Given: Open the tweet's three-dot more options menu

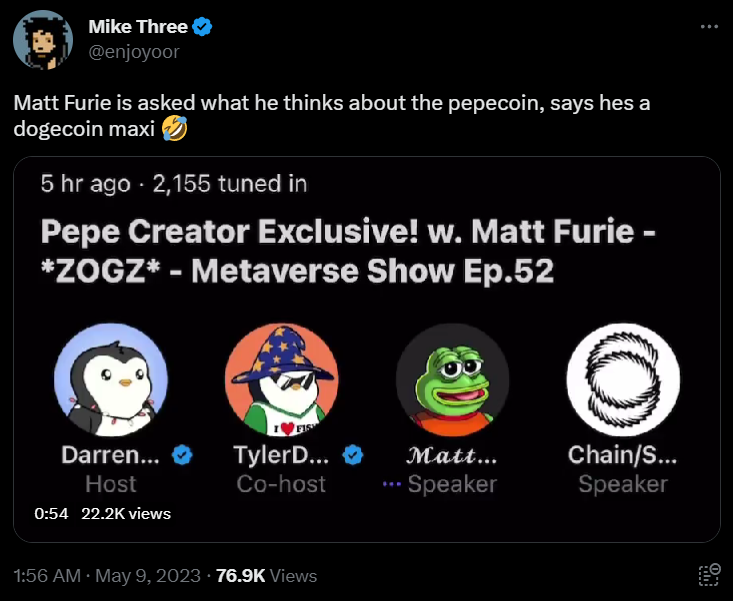Looking at the screenshot, I should pyautogui.click(x=709, y=26).
